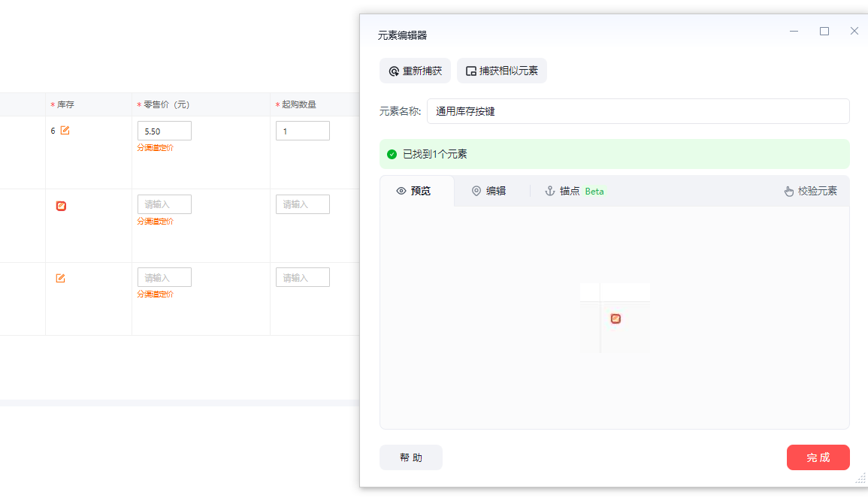This screenshot has width=868, height=501.
Task: Close the 元素编辑器 dialog
Action: (x=854, y=31)
